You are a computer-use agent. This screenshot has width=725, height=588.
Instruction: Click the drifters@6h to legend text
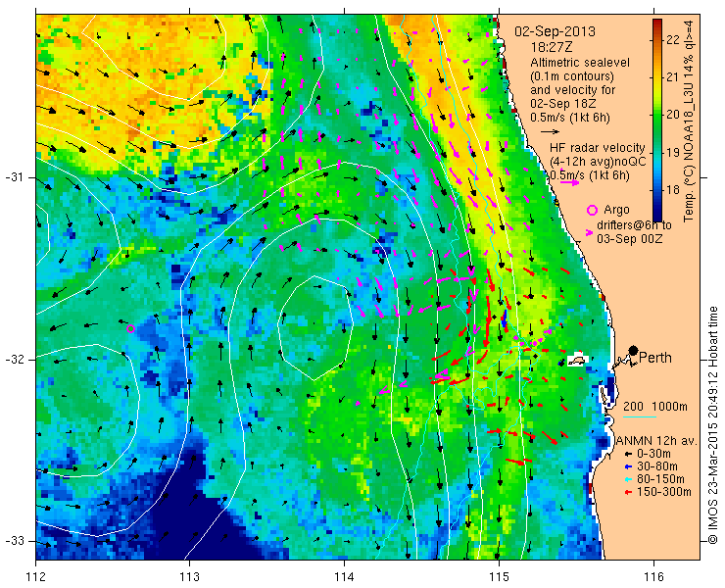coord(634,225)
